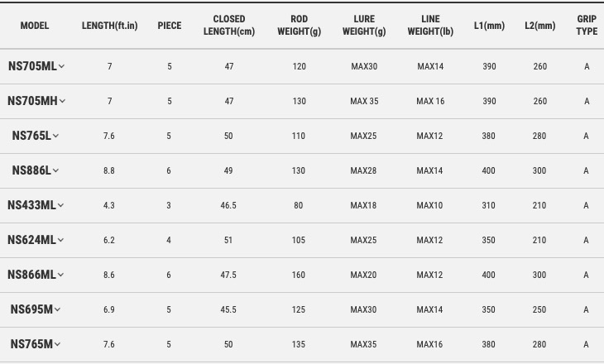Viewport: 604px width, 364px height.
Task: Click the LENGTH(ft.in) column header
Action: coord(109,26)
